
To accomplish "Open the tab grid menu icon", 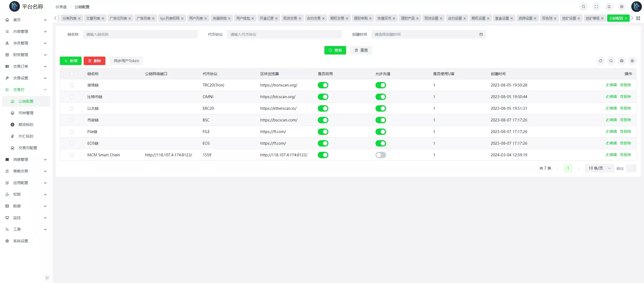I will [x=638, y=18].
